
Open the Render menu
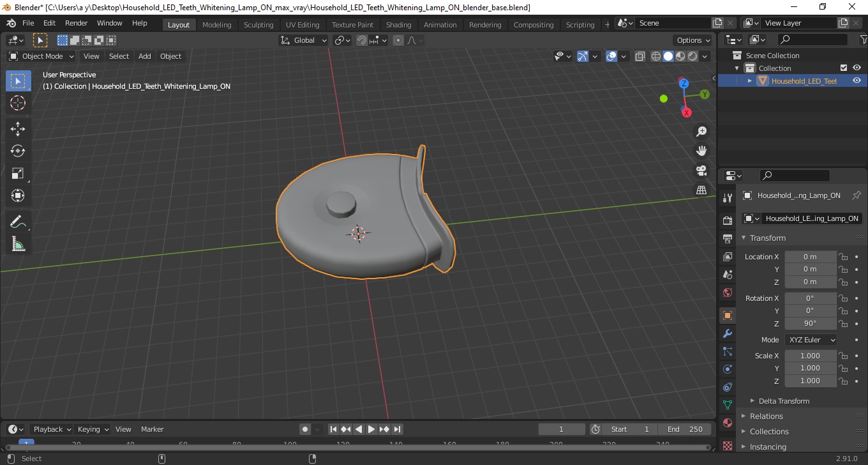click(77, 23)
